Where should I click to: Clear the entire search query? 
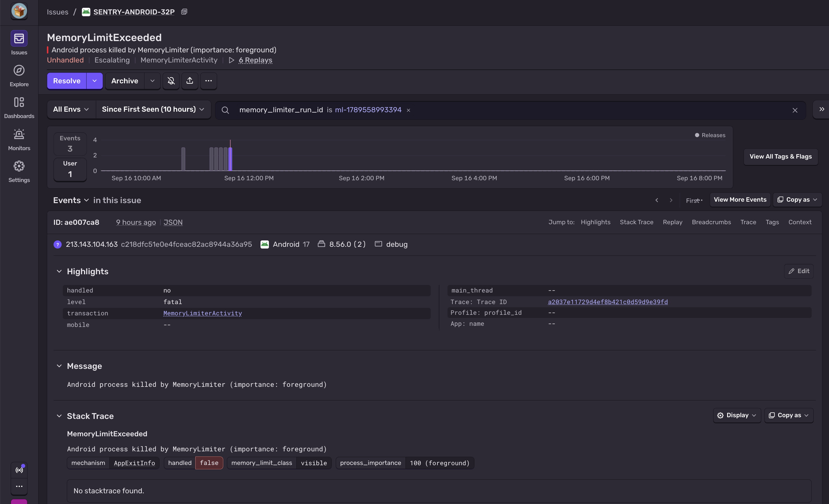point(795,110)
